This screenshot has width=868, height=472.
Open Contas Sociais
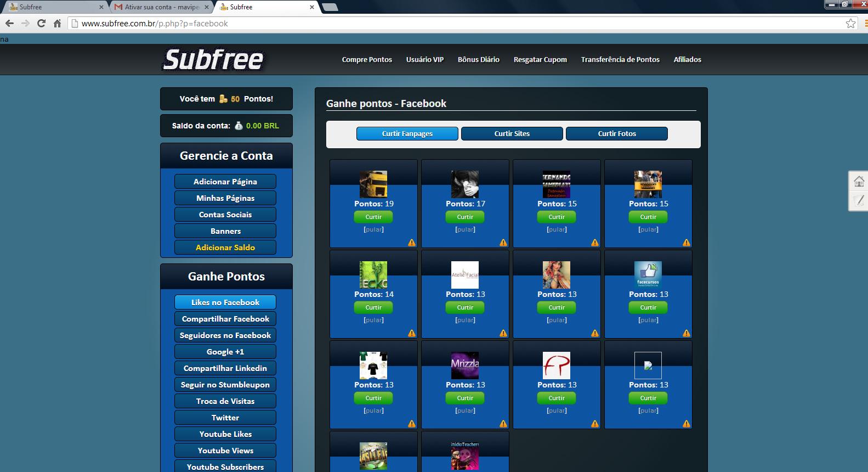point(225,215)
